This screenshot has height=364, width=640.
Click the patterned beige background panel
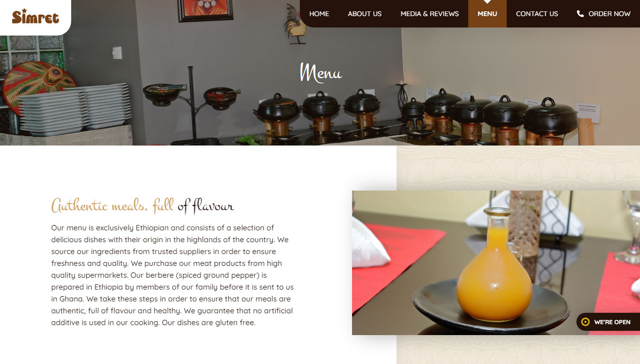tap(518, 168)
